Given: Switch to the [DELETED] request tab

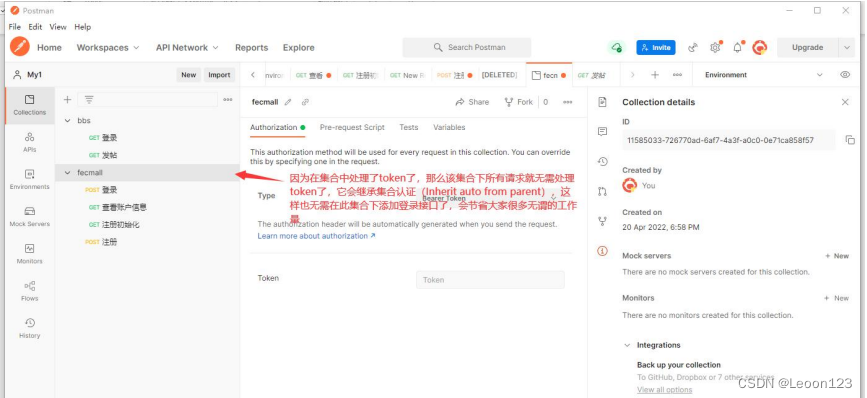Looking at the screenshot, I should 499,75.
